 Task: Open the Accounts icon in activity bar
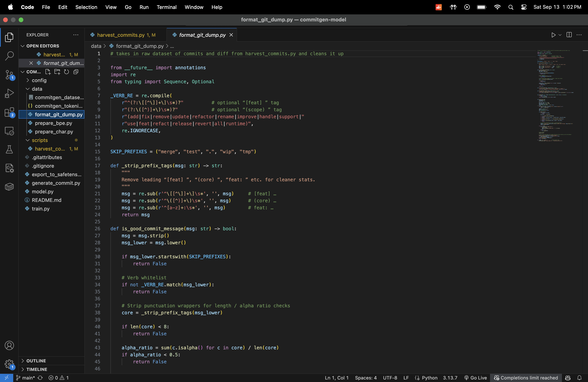(9, 345)
